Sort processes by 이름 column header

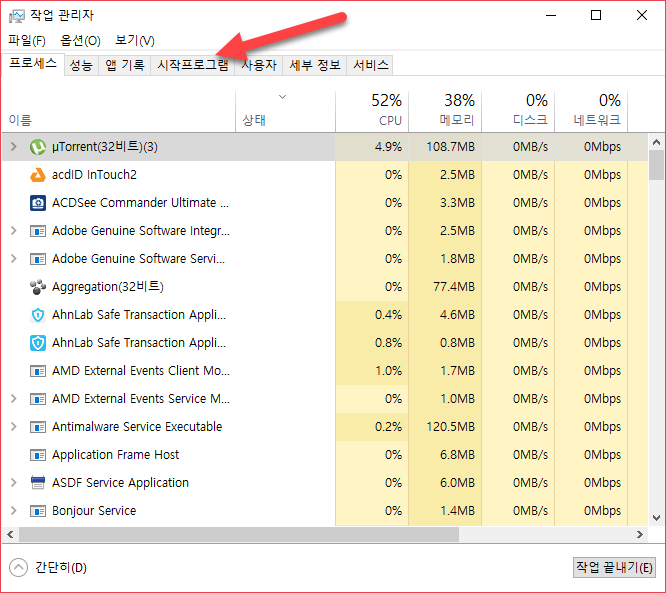pos(119,111)
